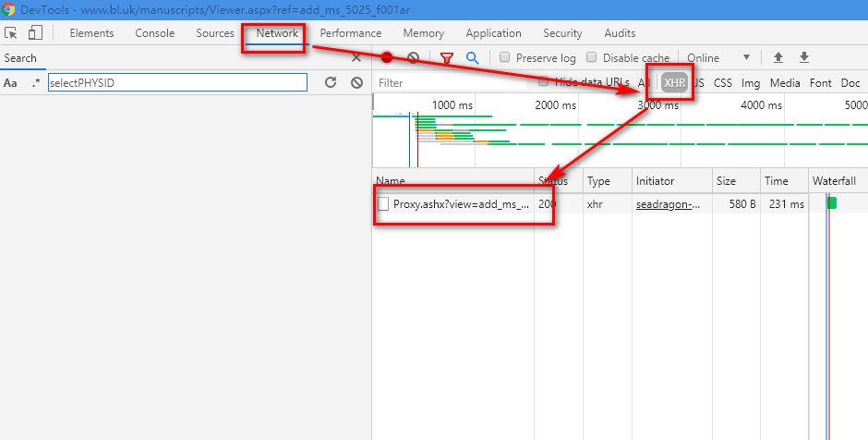The height and width of the screenshot is (440, 868).
Task: Toggle the device toolbar icon
Action: point(35,33)
